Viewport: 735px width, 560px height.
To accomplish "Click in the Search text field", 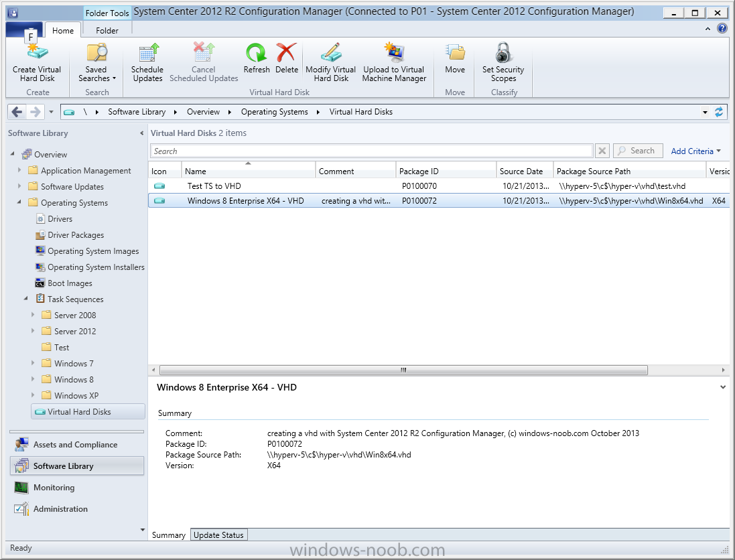I will click(372, 151).
